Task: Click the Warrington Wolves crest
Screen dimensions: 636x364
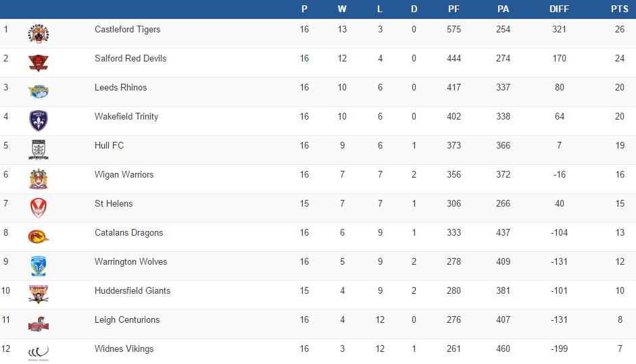Action: tap(39, 266)
